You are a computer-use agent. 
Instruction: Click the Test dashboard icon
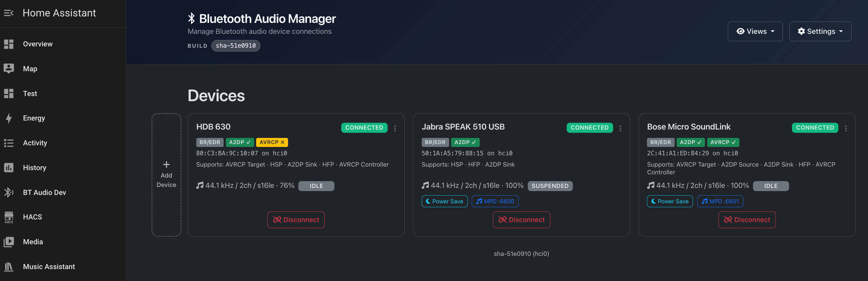click(x=9, y=94)
